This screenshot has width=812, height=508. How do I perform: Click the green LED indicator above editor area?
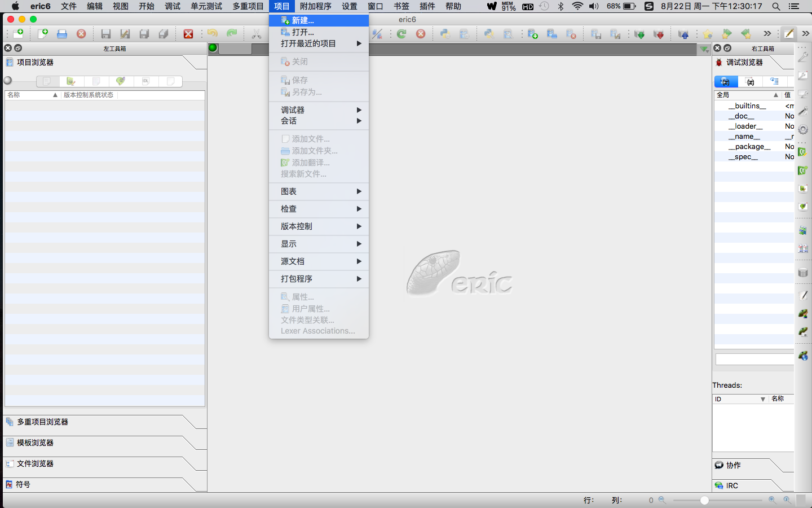213,48
